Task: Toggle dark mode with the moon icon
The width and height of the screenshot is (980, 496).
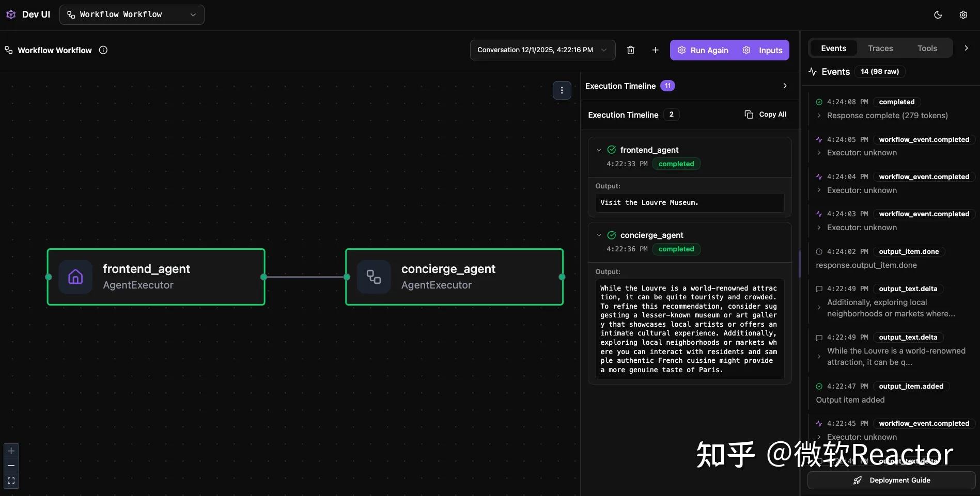Action: pyautogui.click(x=937, y=14)
